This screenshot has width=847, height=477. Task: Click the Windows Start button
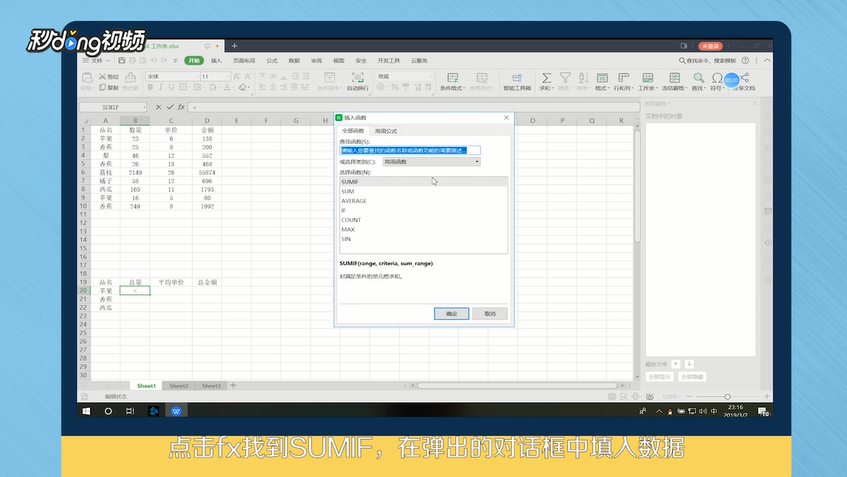coord(86,411)
